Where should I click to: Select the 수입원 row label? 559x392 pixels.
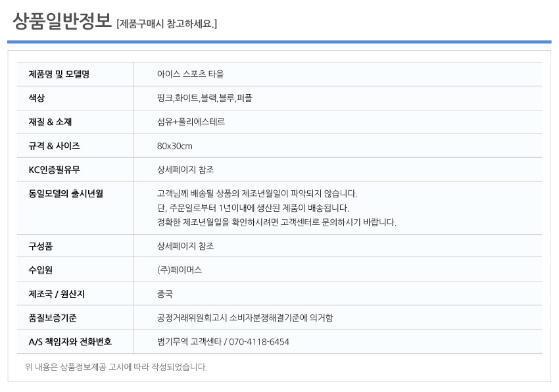tap(41, 270)
